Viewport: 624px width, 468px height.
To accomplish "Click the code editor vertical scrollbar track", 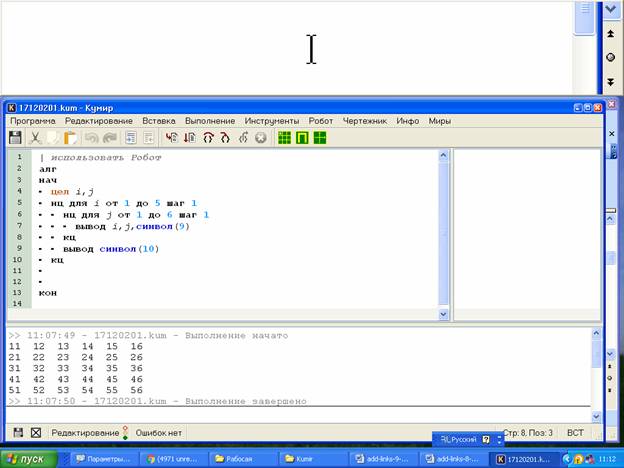I will pos(443,235).
